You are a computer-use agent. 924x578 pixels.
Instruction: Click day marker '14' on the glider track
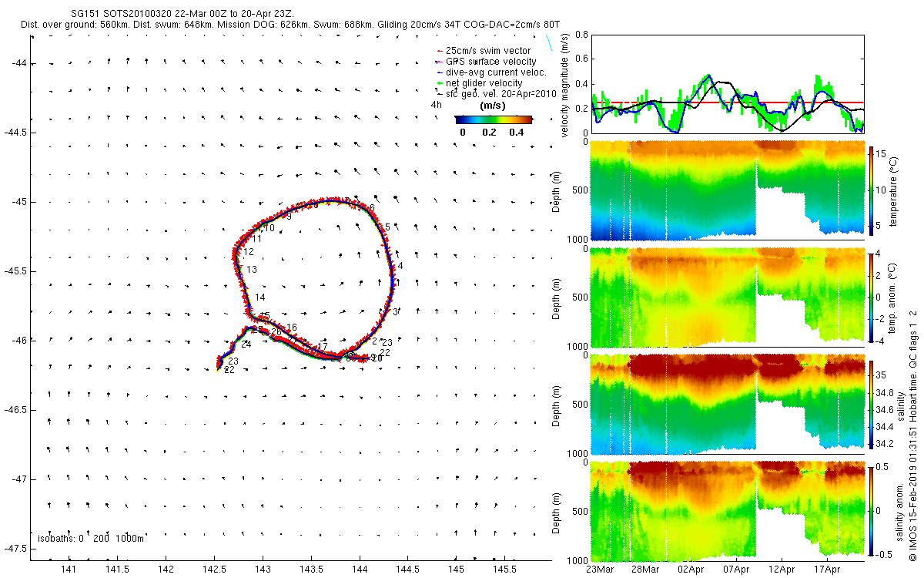(260, 297)
